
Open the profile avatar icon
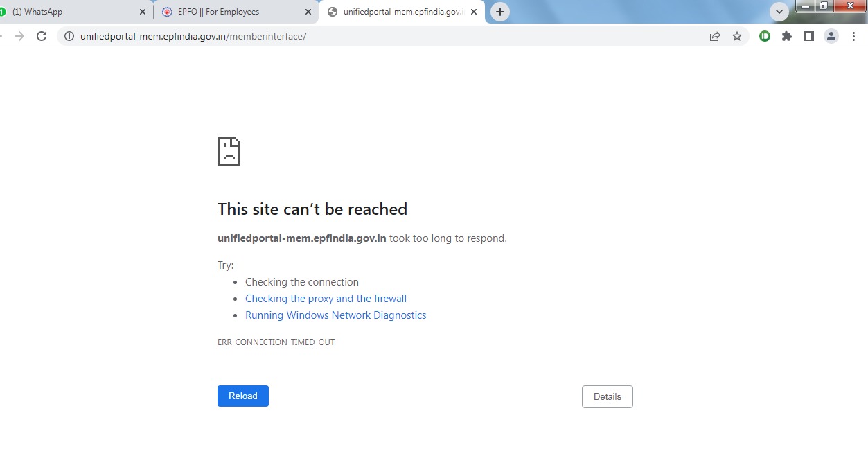[x=831, y=36]
